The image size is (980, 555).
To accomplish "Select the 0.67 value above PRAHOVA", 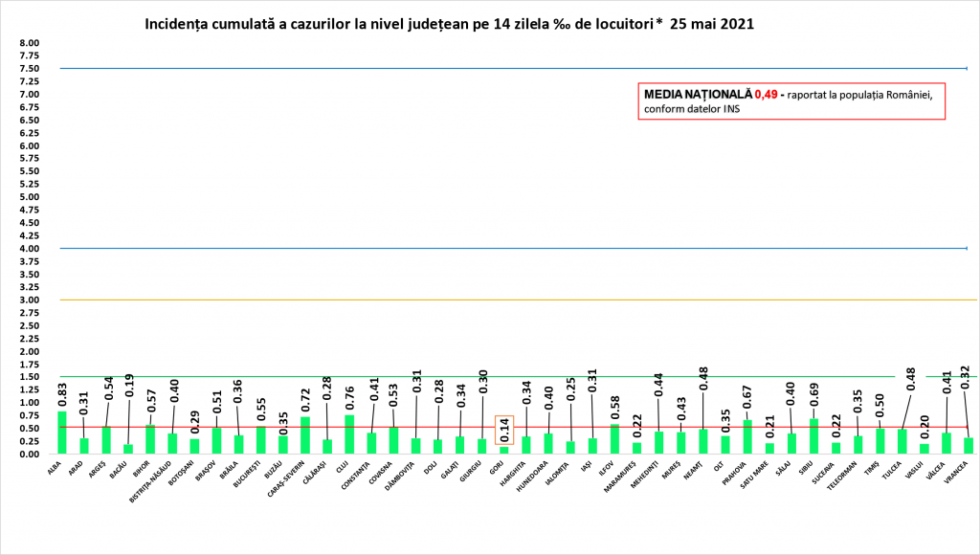I will click(x=747, y=397).
